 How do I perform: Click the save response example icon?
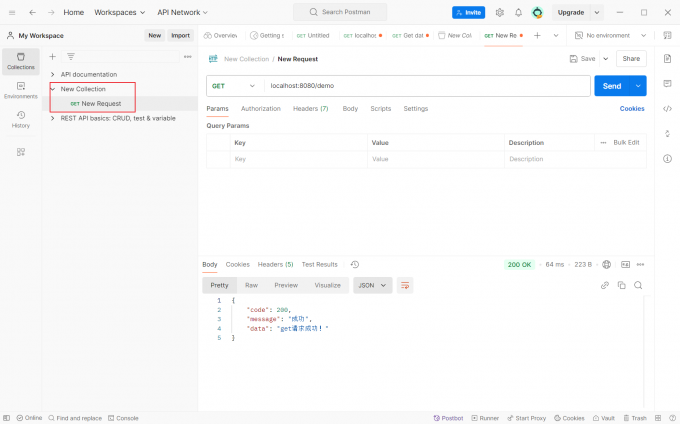coord(625,264)
